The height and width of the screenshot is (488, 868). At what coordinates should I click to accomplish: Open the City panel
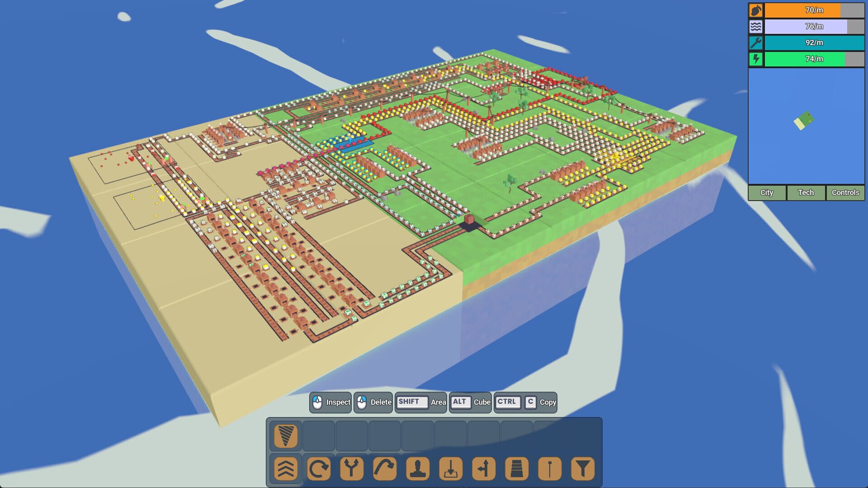(x=766, y=193)
